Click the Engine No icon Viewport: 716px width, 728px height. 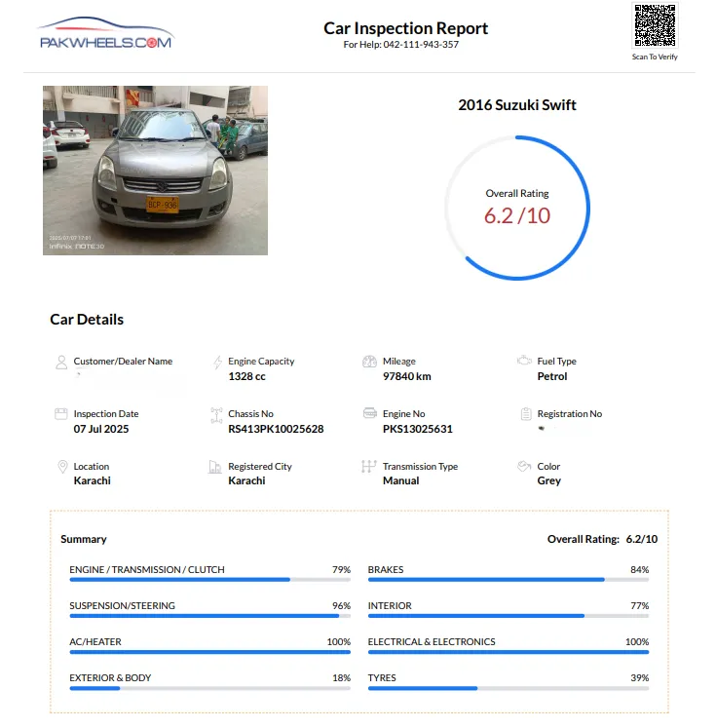(x=370, y=413)
